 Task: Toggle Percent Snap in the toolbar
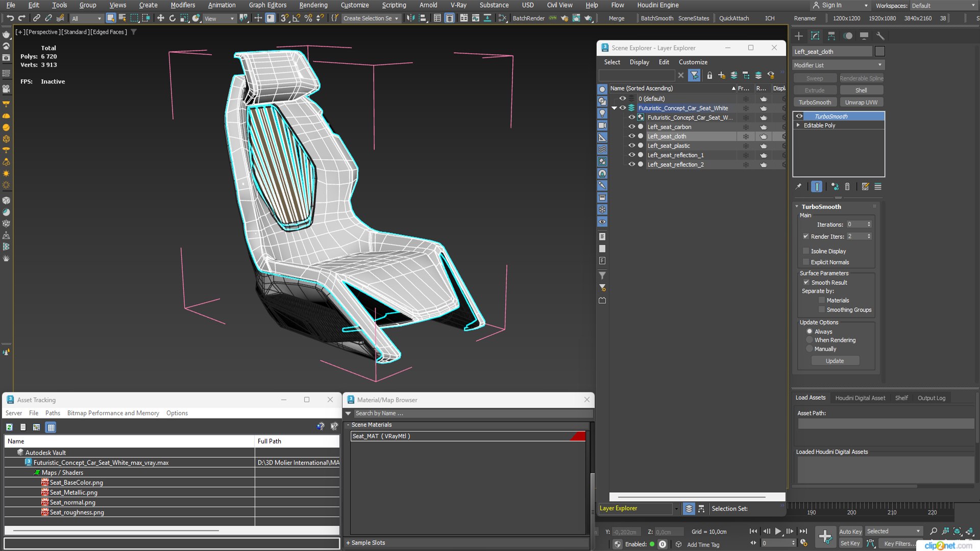click(x=308, y=18)
